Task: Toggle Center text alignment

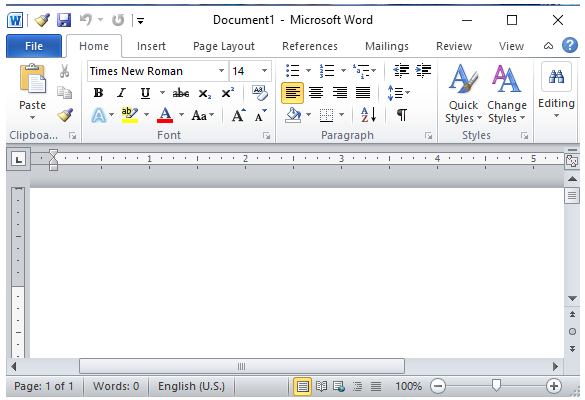Action: click(x=316, y=93)
